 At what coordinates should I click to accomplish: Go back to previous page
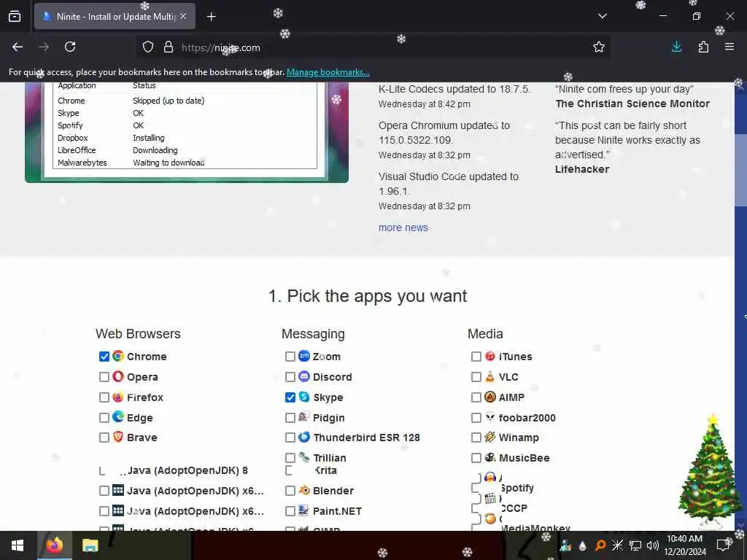18,47
